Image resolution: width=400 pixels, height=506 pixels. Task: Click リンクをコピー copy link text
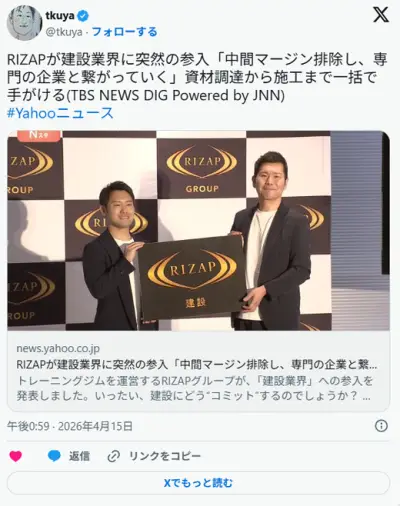tap(165, 456)
